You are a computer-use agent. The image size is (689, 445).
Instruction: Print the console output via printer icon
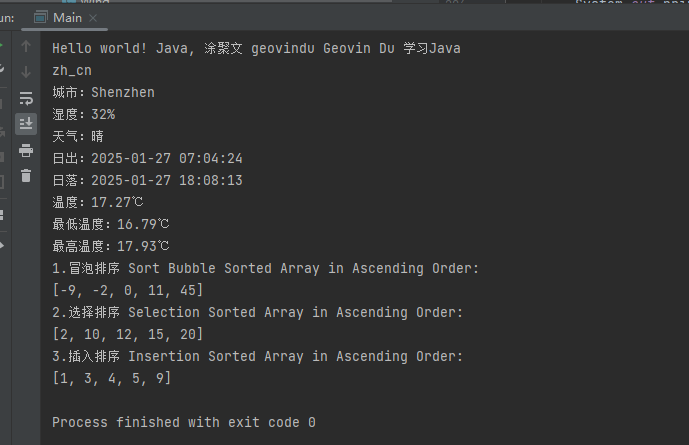(26, 150)
